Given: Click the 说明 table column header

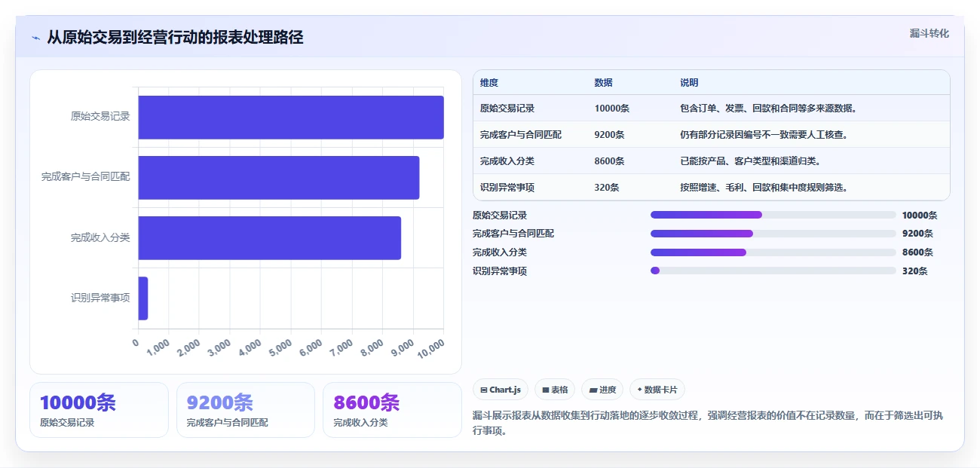Looking at the screenshot, I should click(x=689, y=82).
